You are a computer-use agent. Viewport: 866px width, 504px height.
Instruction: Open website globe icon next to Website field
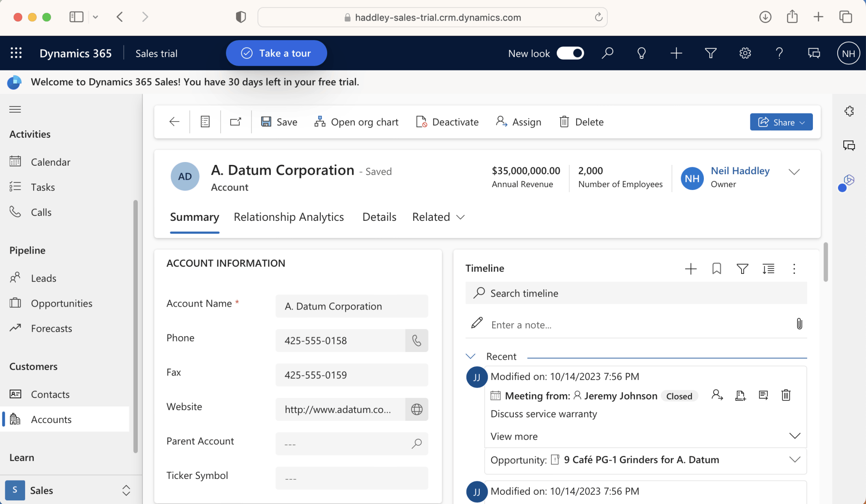(416, 409)
